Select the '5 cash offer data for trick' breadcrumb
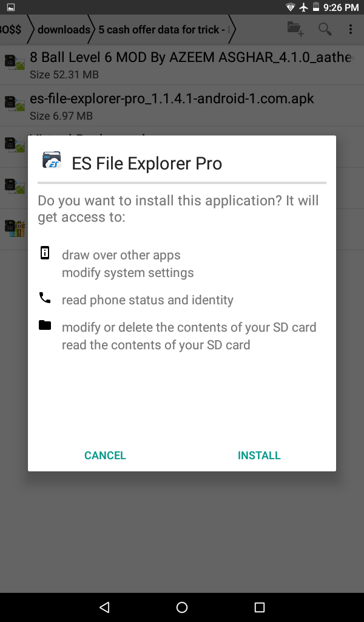The width and height of the screenshot is (364, 622). tap(164, 29)
